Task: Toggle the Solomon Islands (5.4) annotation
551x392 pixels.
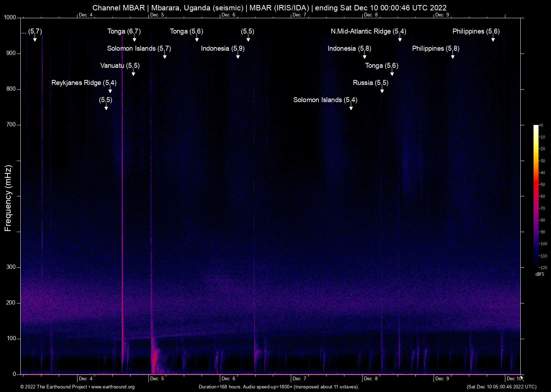Action: [325, 100]
